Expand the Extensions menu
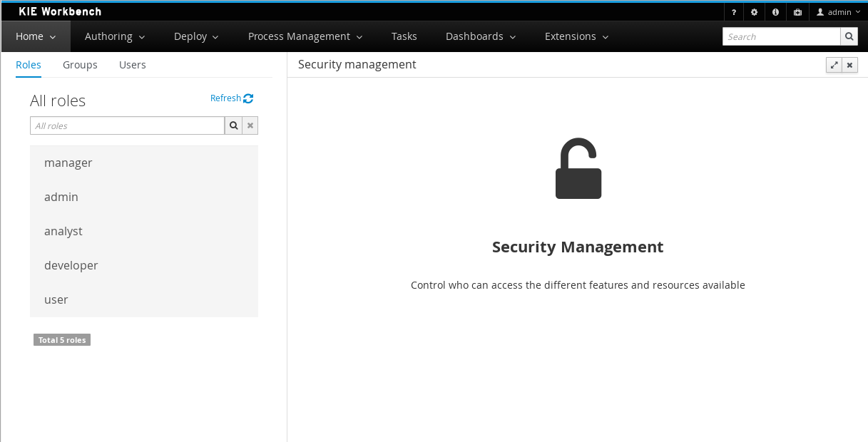Image resolution: width=868 pixels, height=442 pixels. point(576,36)
